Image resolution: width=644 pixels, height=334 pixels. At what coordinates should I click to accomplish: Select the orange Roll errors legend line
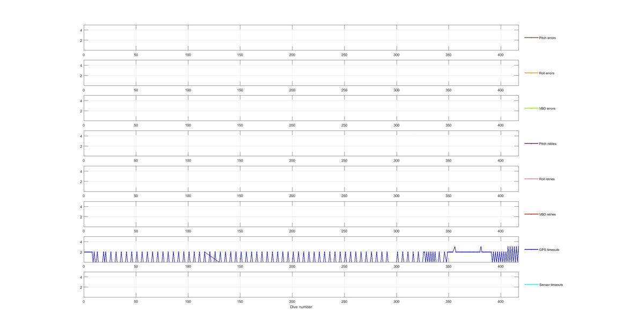(531, 73)
